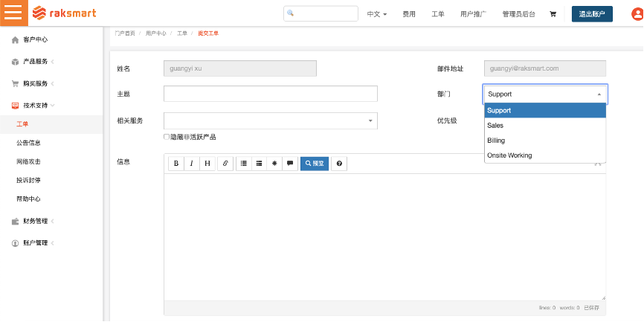Click the 已保存 status text
The height and width of the screenshot is (322, 644).
tap(591, 308)
